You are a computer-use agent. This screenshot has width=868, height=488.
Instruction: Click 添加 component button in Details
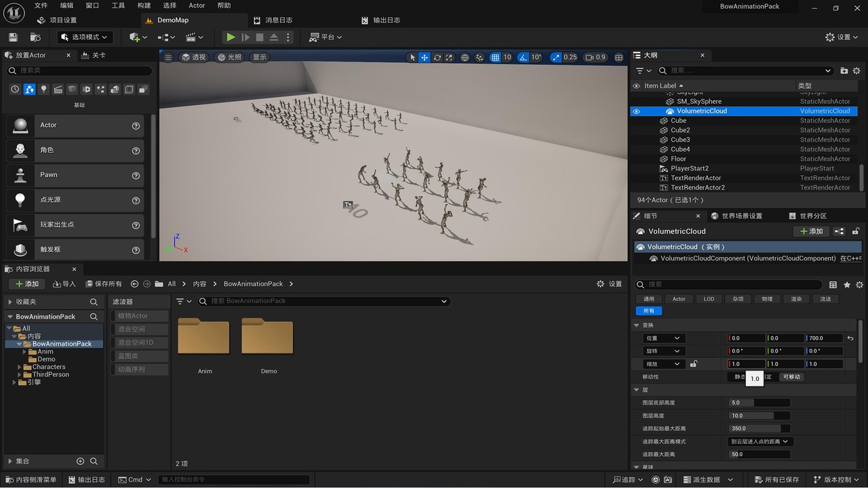[x=810, y=231]
